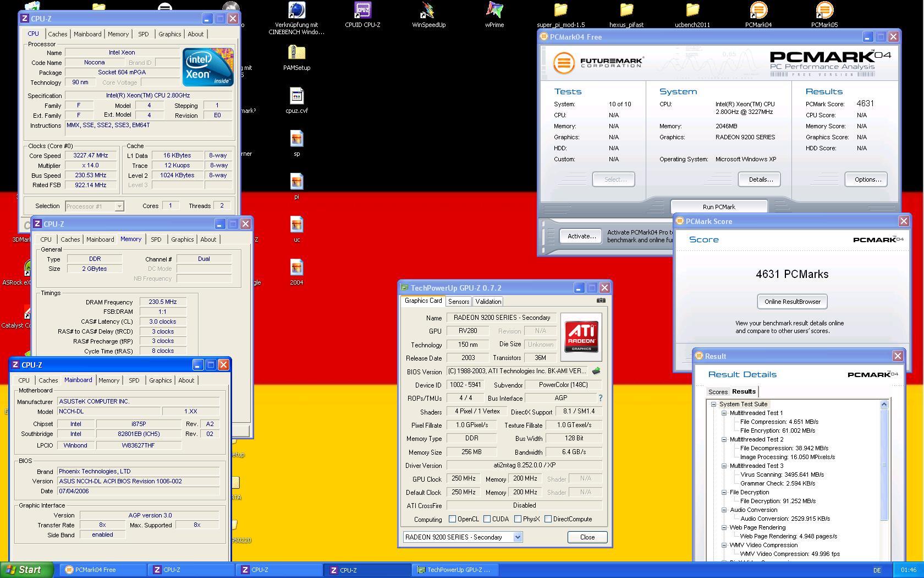Open the Processor #1 selection dropdown

point(94,206)
